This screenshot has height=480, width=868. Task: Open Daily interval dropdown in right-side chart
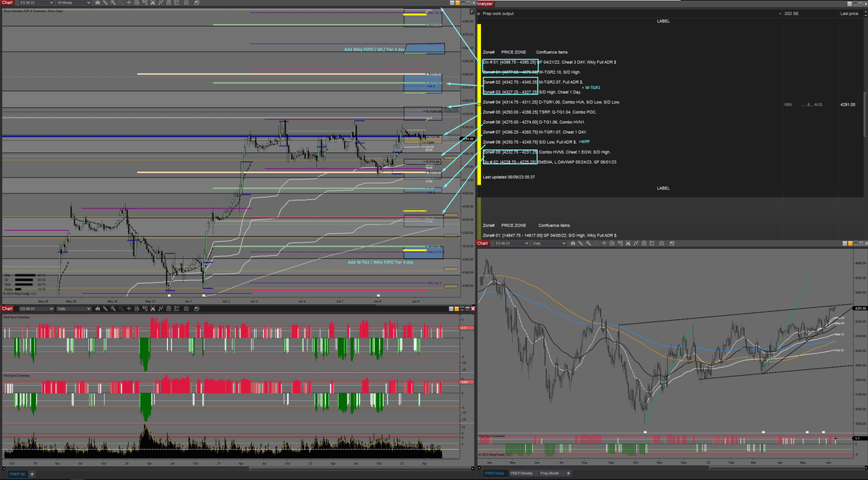coord(550,243)
